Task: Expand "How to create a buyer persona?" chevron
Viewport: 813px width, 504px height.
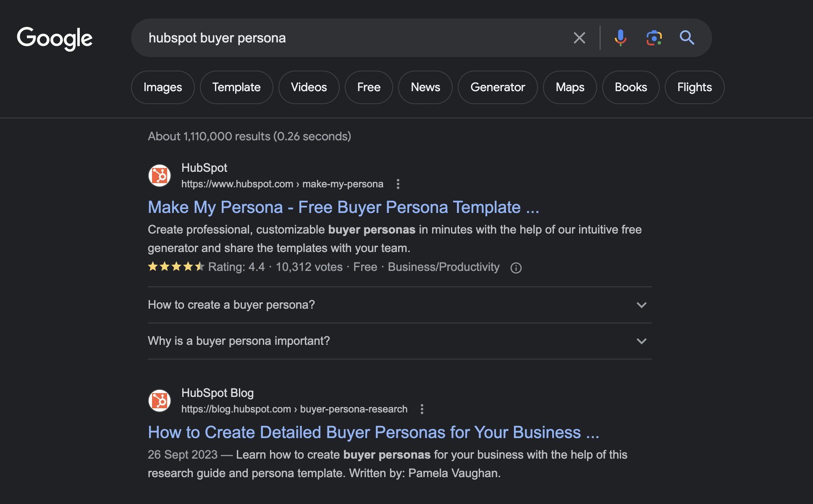Action: 641,305
